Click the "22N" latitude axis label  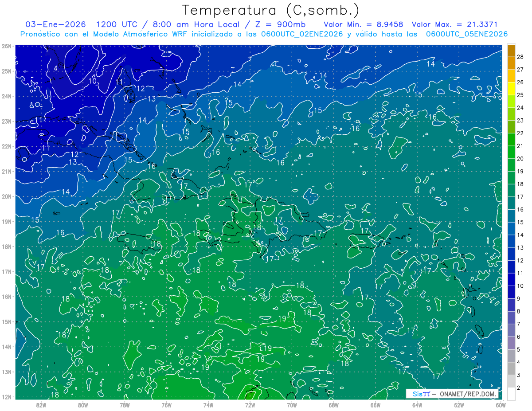(x=7, y=146)
